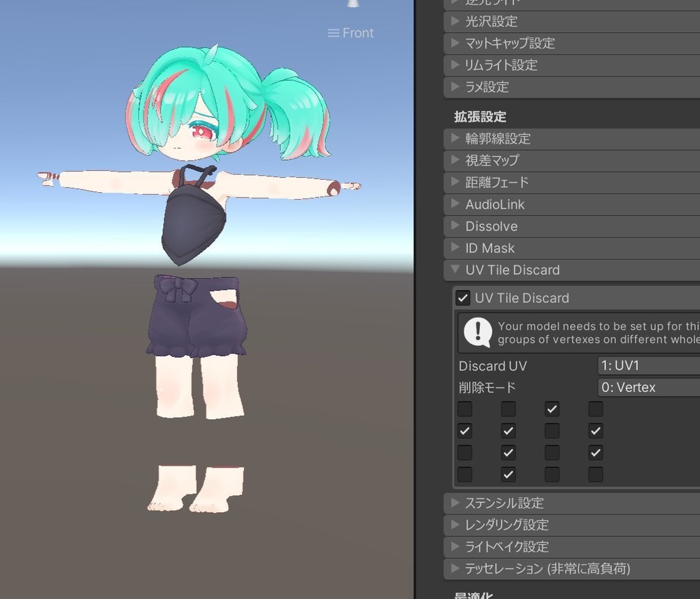Uncheck the top-row checked tile in the discard grid
Viewport: 700px width, 599px height.
552,408
